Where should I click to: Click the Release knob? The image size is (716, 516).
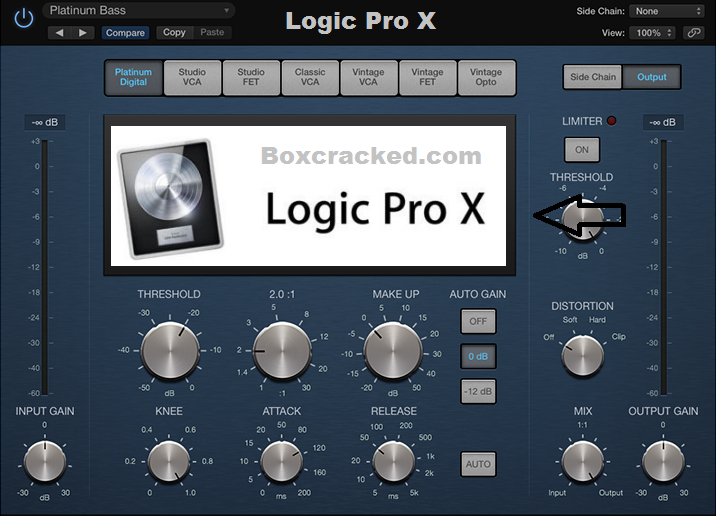click(x=394, y=462)
